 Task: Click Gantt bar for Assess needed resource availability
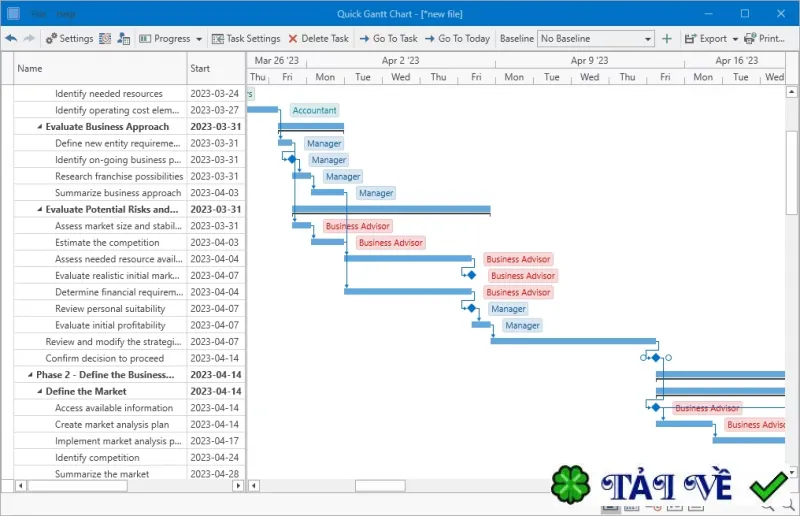point(408,258)
